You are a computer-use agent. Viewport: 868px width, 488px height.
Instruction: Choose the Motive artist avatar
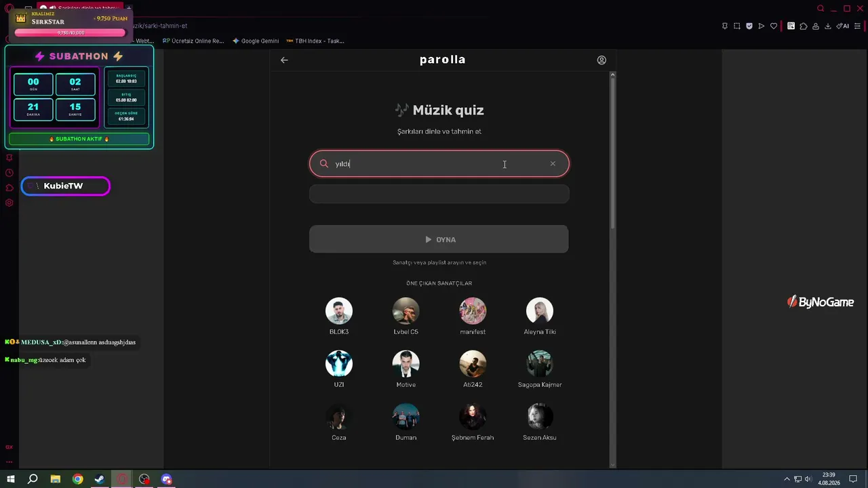click(x=406, y=364)
